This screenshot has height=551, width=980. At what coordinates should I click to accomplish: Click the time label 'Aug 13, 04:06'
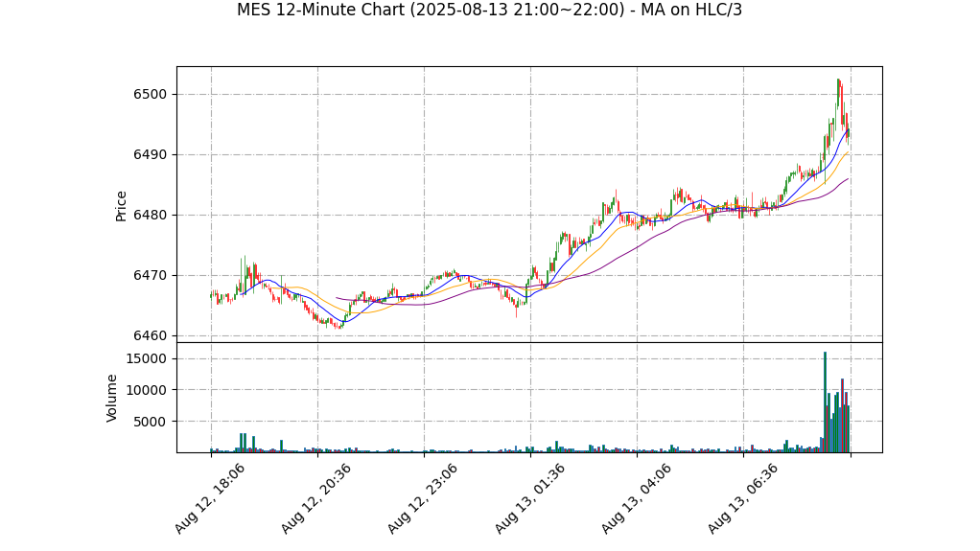636,498
